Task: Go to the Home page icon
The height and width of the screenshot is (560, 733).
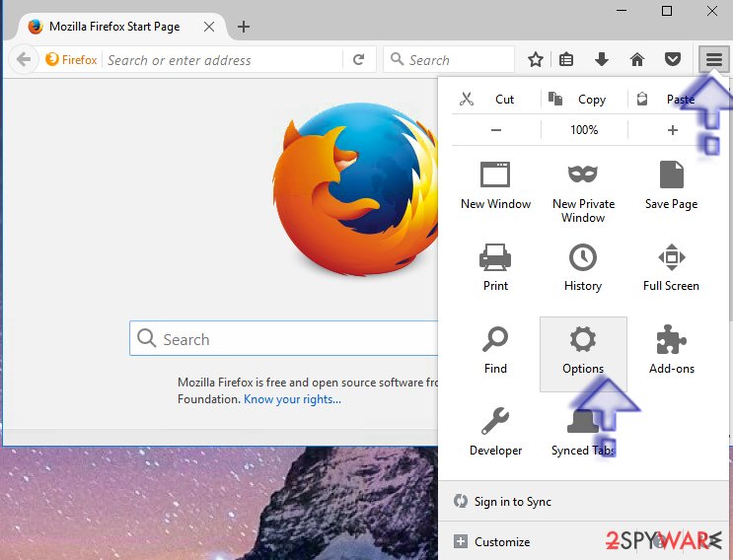Action: click(637, 59)
